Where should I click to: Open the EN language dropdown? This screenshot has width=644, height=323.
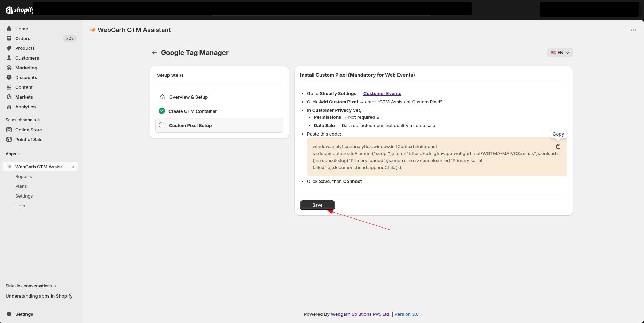tap(560, 53)
